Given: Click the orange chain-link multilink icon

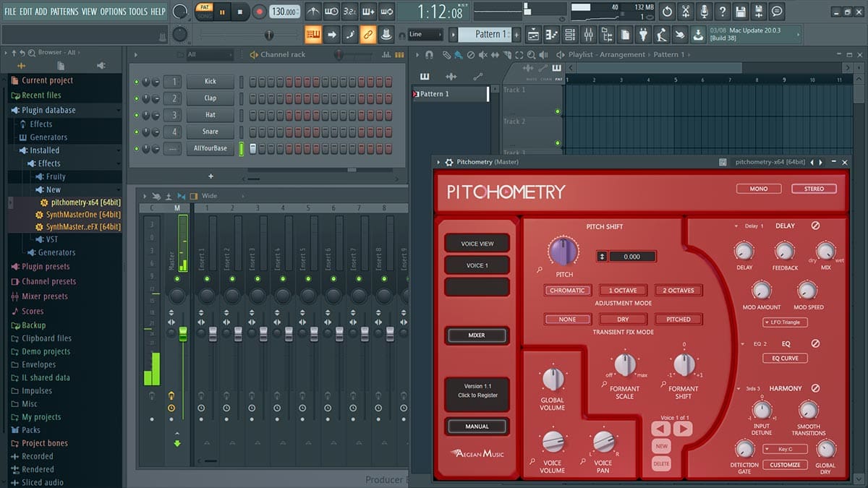Looking at the screenshot, I should (x=367, y=34).
